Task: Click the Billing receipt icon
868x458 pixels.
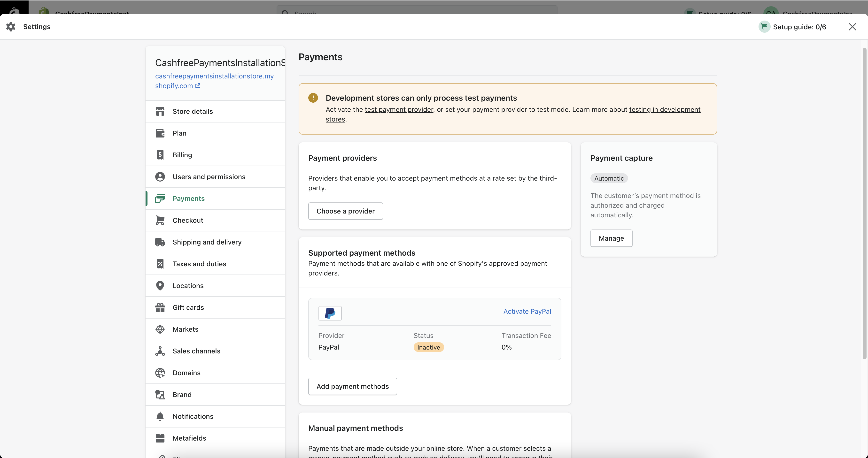Action: coord(160,155)
